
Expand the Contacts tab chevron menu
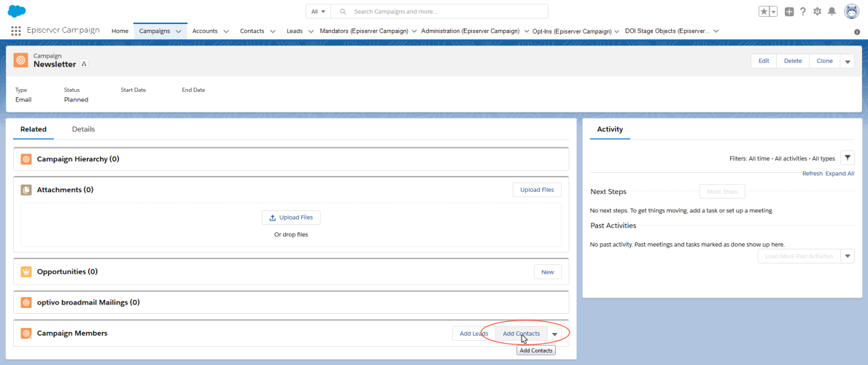click(x=273, y=31)
